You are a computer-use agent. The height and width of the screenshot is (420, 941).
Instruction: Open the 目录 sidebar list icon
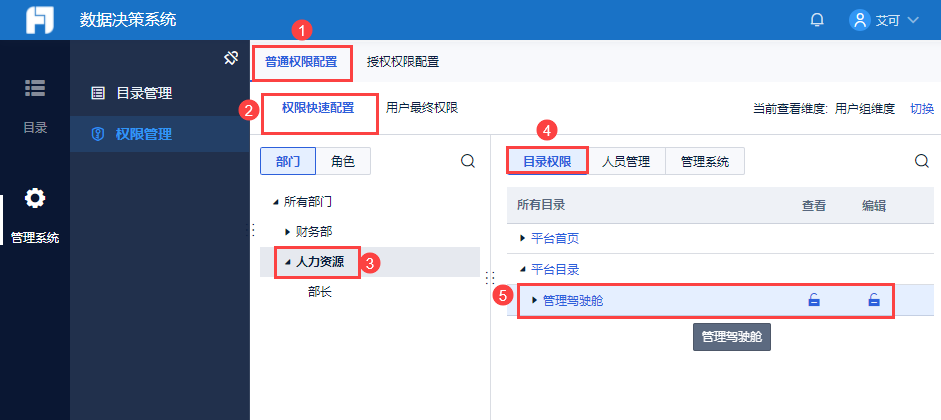click(34, 89)
